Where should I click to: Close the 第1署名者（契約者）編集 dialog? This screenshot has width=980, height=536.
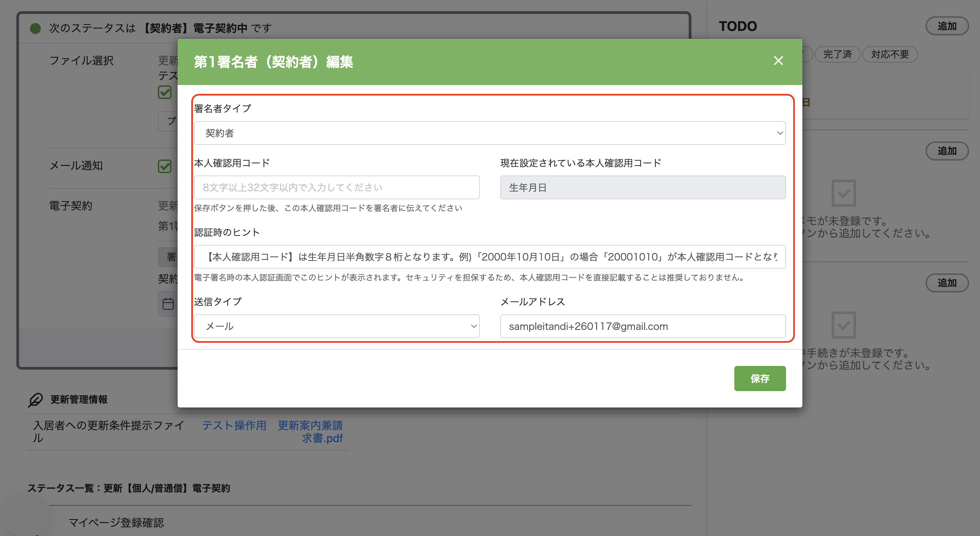click(x=778, y=61)
